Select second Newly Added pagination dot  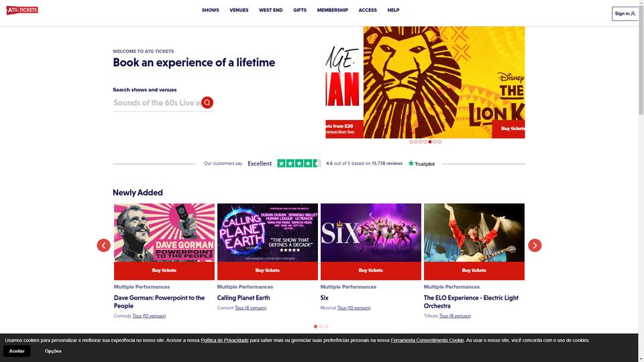[321, 326]
